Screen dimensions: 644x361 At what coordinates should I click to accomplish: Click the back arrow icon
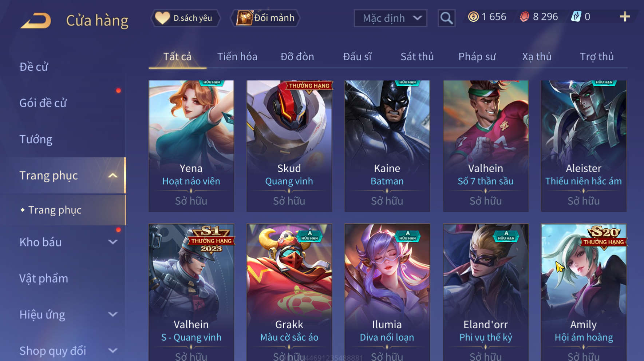coord(36,20)
